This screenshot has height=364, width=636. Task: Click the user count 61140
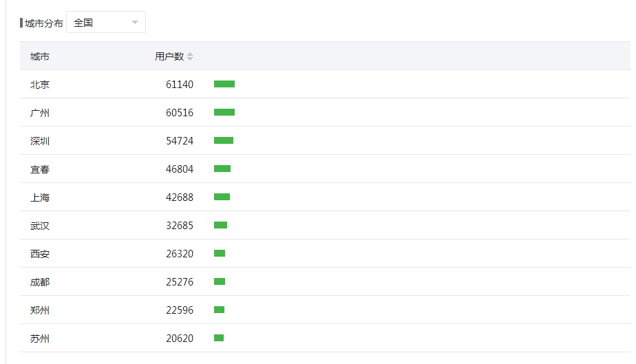point(180,85)
